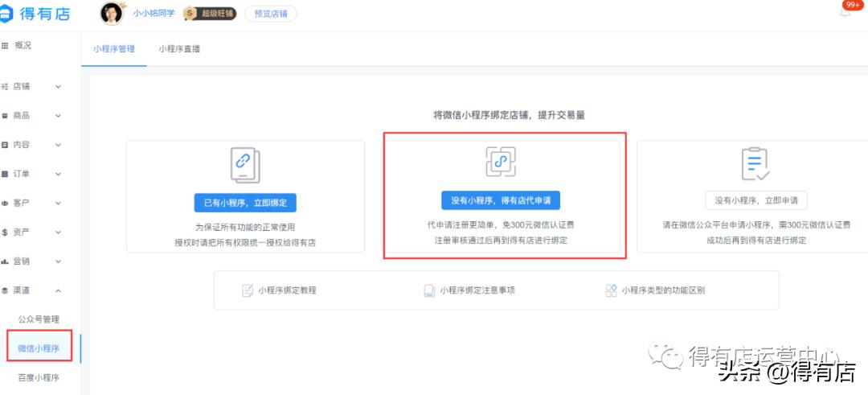This screenshot has width=868, height=395.
Task: Click the 渠道 layers icon
Action: (5, 290)
